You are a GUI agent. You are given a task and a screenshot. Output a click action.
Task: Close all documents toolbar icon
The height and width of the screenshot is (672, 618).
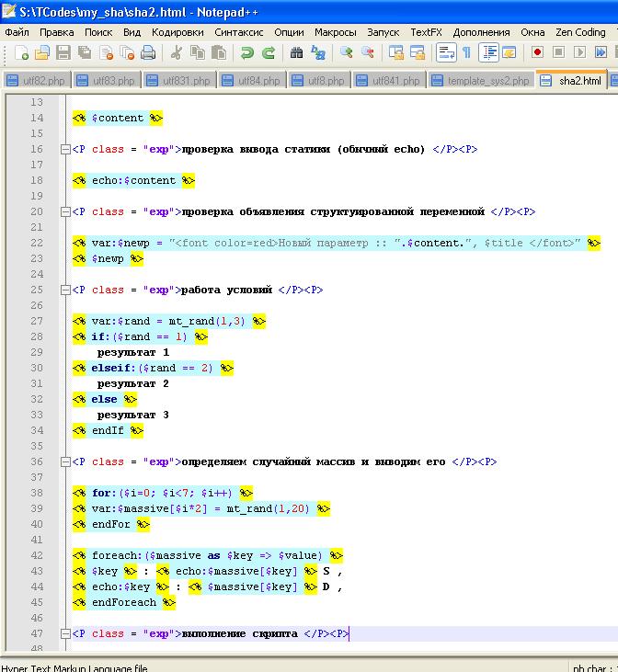[x=127, y=52]
